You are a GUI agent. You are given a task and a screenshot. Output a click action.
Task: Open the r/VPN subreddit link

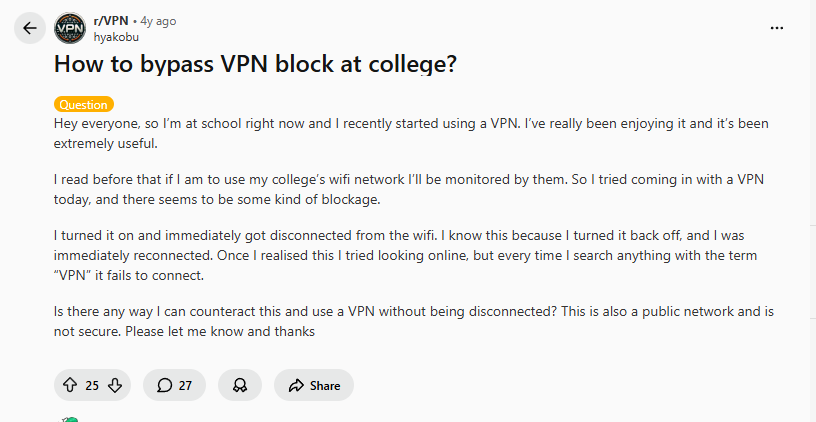(109, 20)
